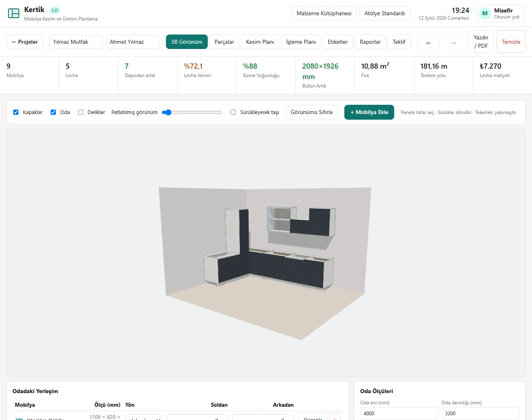
Task: Open the Teklif tab
Action: click(x=399, y=42)
